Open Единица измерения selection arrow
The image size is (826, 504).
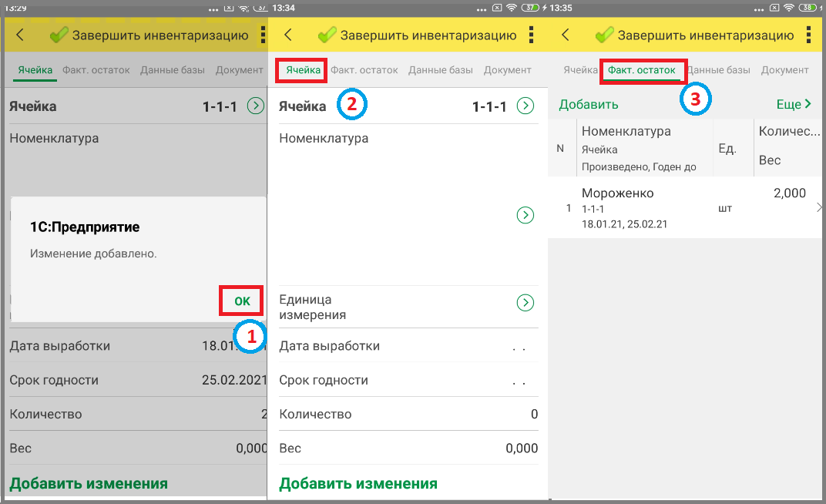[x=525, y=302]
